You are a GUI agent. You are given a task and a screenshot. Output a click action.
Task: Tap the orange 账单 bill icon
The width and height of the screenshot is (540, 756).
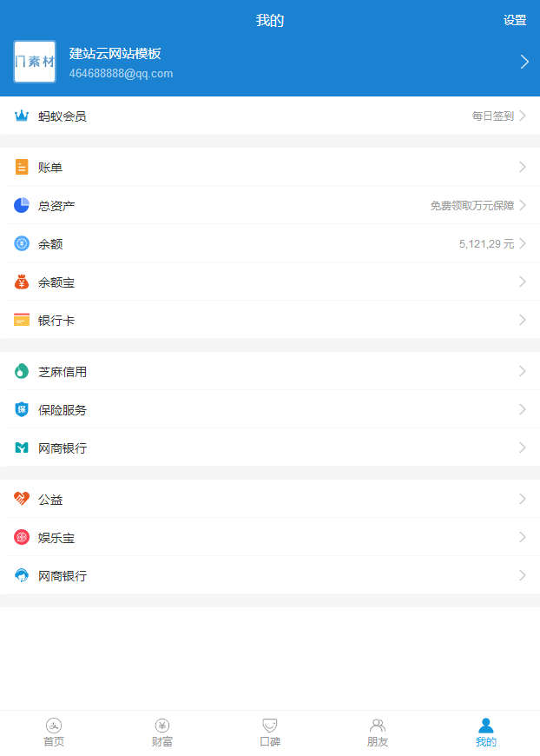point(22,168)
